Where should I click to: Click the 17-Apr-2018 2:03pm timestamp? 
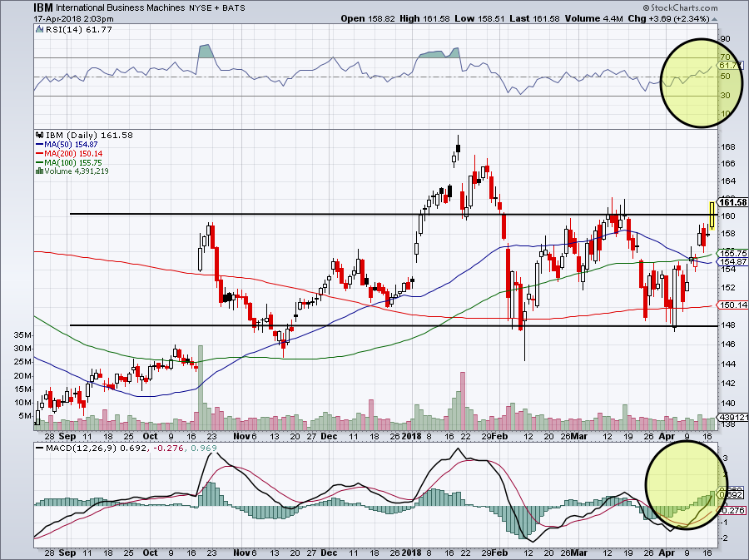(x=73, y=19)
